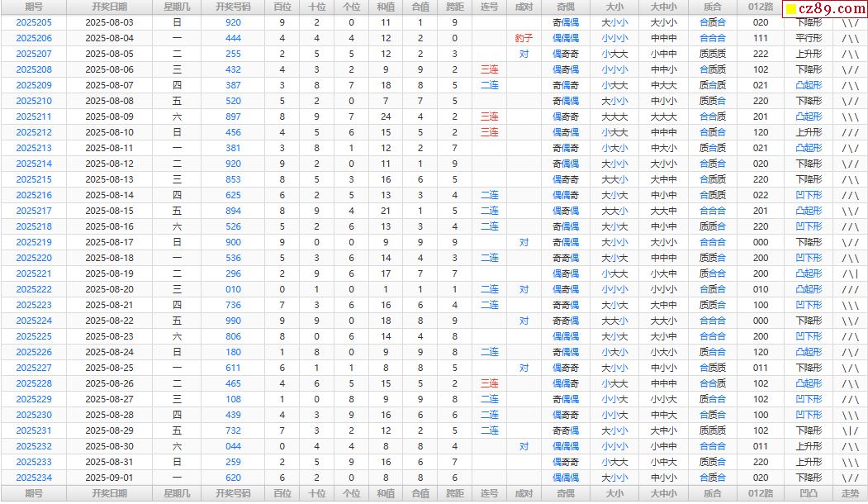The width and height of the screenshot is (868, 504).
Task: Open the 2025211 period entry
Action: [34, 116]
